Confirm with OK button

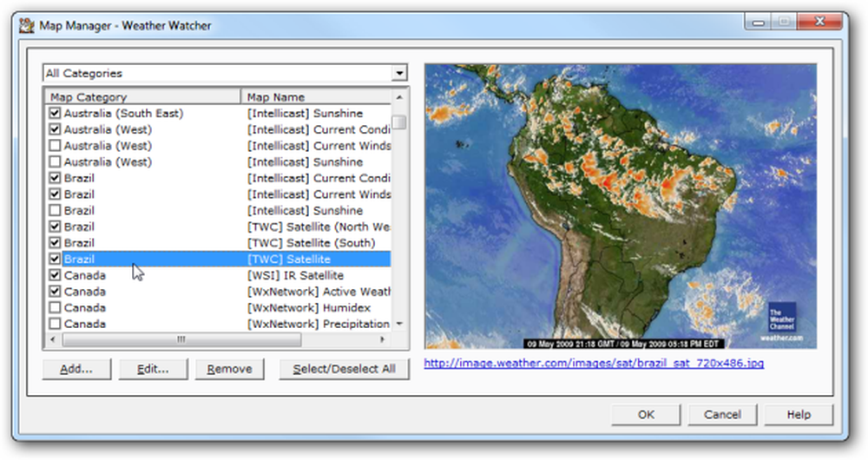[x=646, y=415]
